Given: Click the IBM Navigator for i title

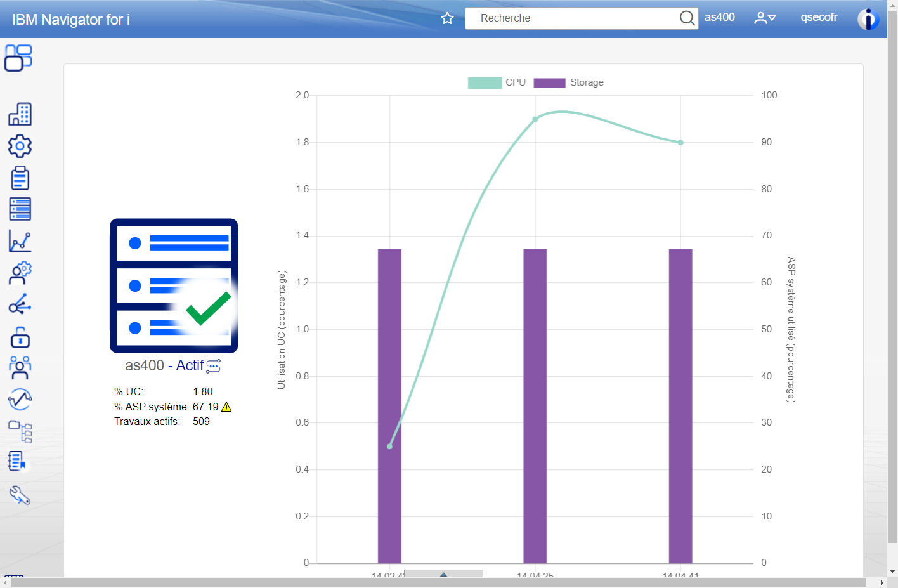Looking at the screenshot, I should tap(71, 20).
